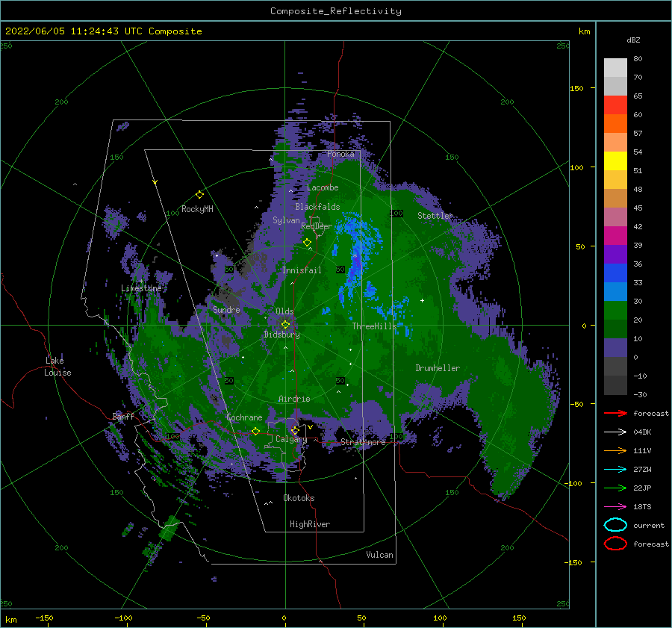Click the cyan 27ZW arrow legend icon
The image size is (672, 628).
[x=615, y=470]
